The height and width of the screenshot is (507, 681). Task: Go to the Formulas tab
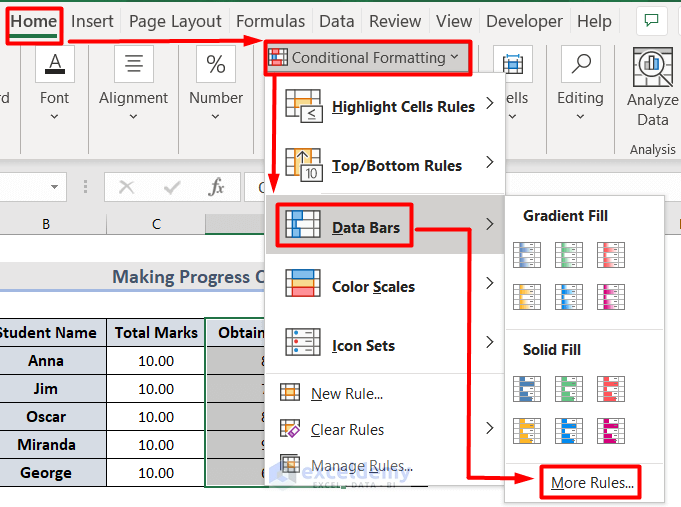[x=270, y=21]
